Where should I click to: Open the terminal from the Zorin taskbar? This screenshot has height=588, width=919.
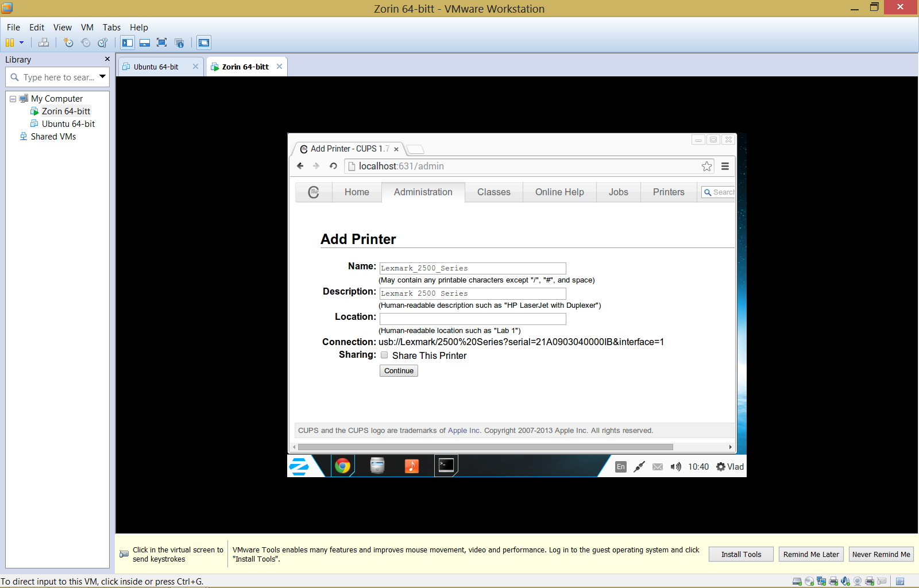pos(446,466)
